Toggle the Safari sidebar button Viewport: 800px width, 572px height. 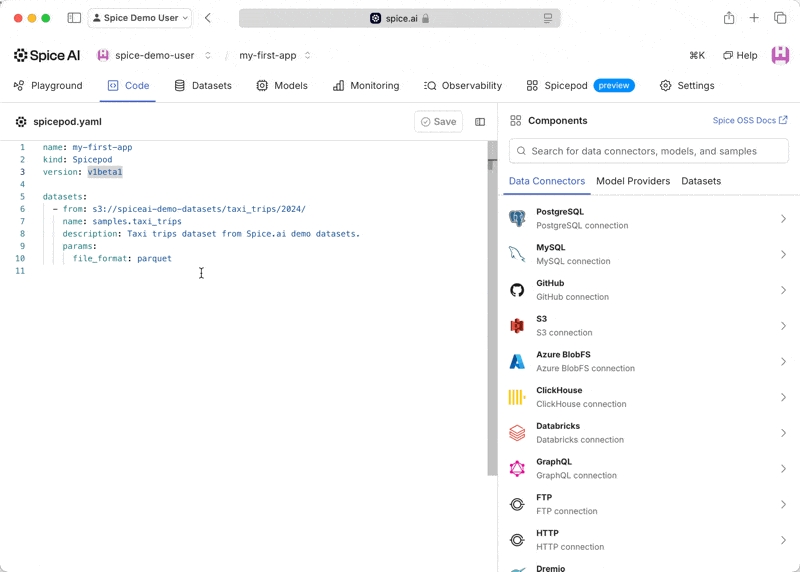pyautogui.click(x=74, y=18)
